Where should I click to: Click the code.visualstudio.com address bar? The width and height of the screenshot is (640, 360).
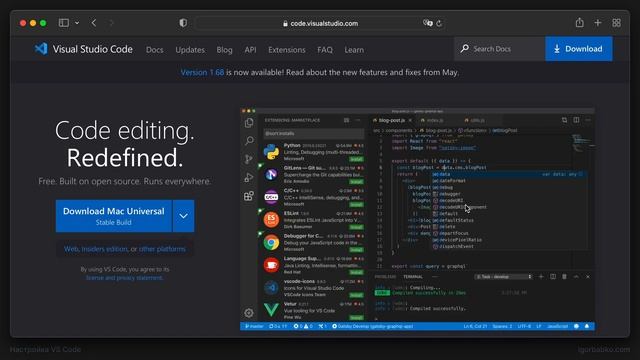[320, 23]
